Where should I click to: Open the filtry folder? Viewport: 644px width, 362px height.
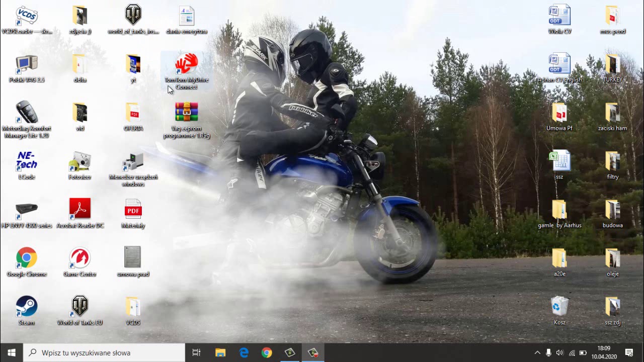[613, 165]
